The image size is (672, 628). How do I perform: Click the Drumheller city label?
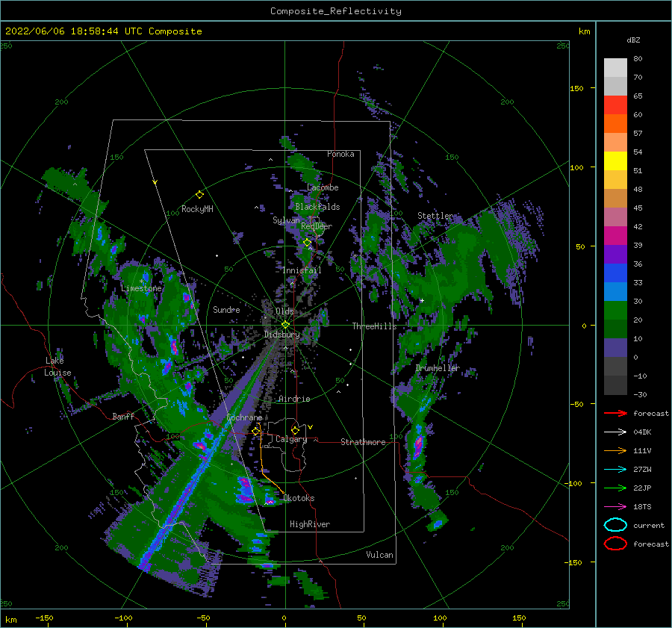[437, 368]
